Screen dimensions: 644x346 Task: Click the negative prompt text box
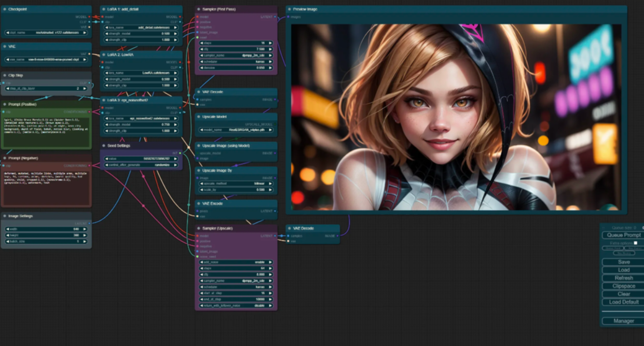click(x=46, y=187)
